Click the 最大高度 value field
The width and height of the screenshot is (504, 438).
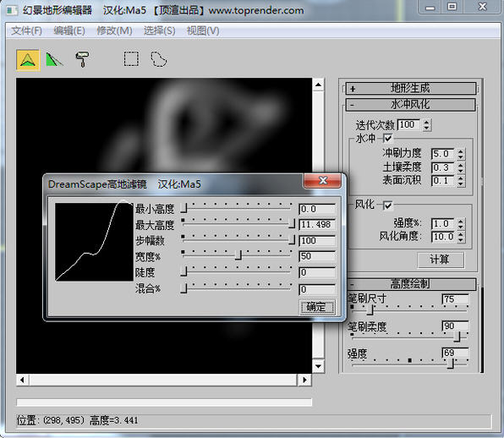(x=317, y=225)
